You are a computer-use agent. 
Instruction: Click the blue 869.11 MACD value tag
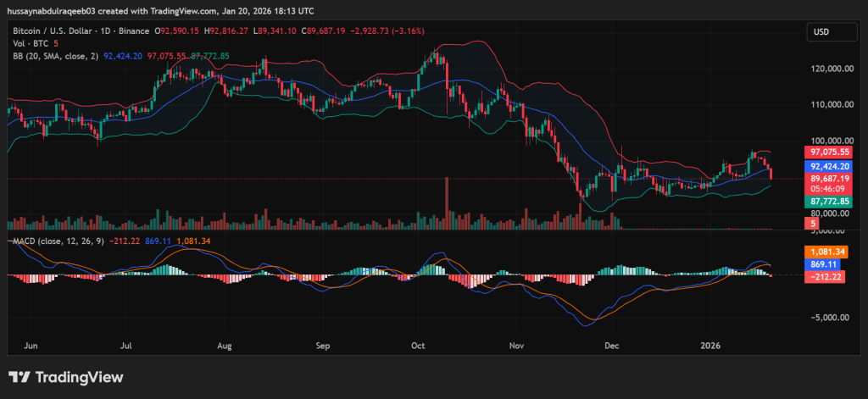(827, 264)
